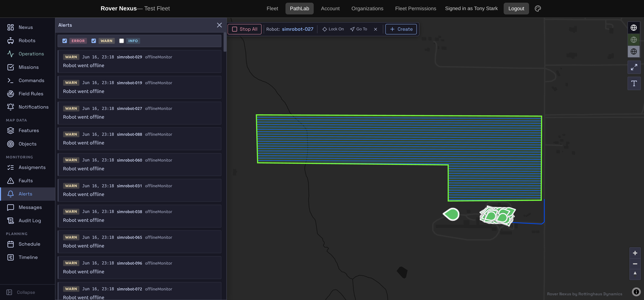Uncheck the WARN filter checkbox
Screen dimensions: 644x300
click(x=94, y=41)
